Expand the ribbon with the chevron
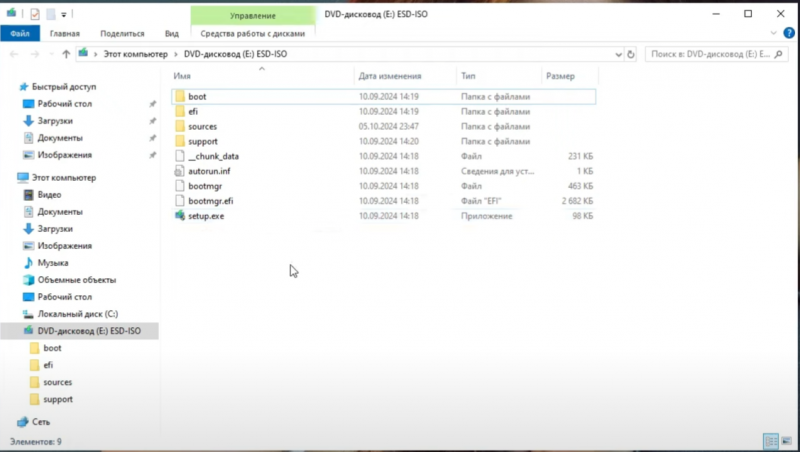Viewport: 800px width, 452px height. 772,33
